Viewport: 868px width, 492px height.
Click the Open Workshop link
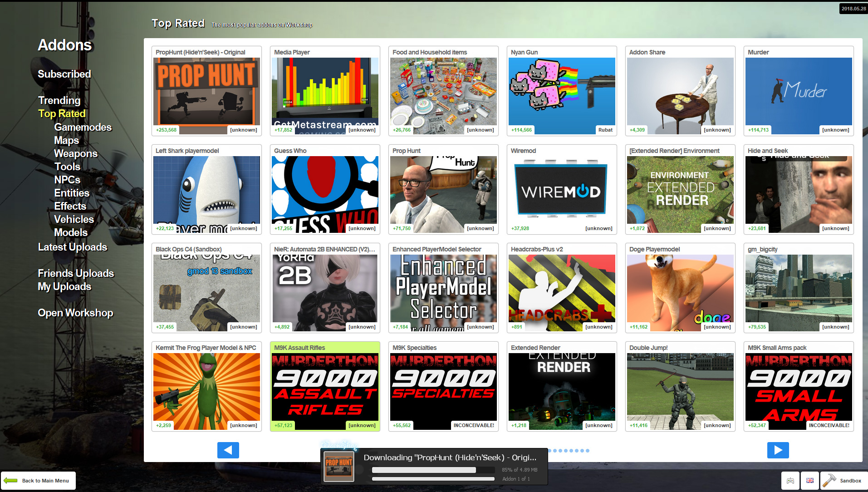(75, 313)
